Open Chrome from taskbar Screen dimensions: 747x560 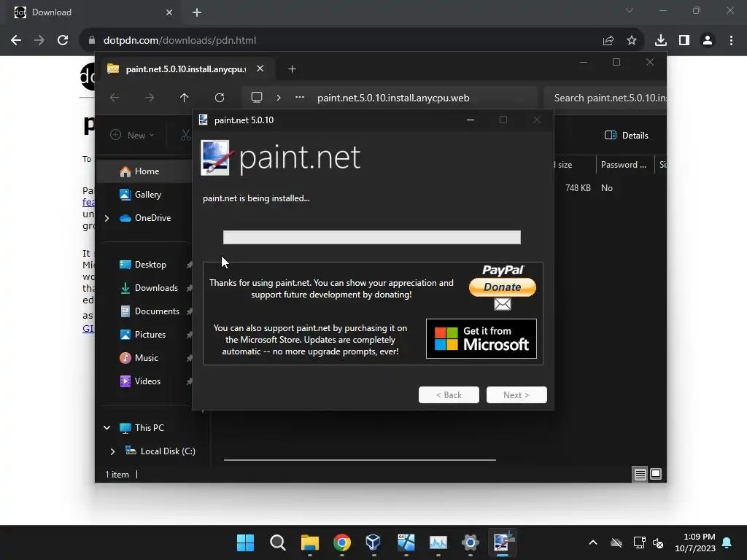point(342,542)
